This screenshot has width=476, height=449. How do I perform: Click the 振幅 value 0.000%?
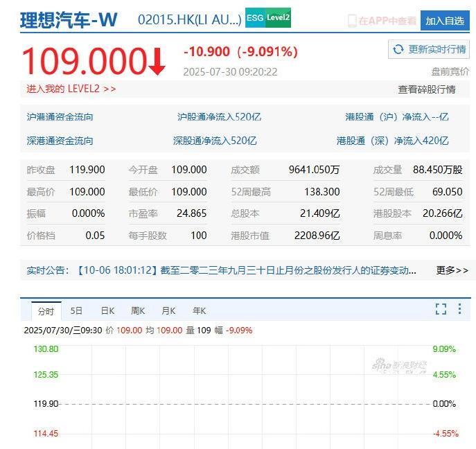coord(88,213)
